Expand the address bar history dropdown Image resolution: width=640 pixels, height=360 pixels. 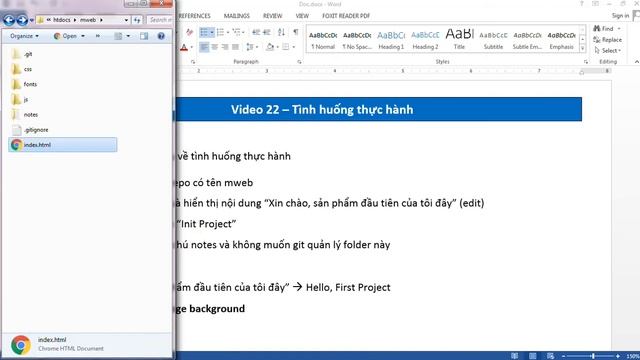(126, 20)
